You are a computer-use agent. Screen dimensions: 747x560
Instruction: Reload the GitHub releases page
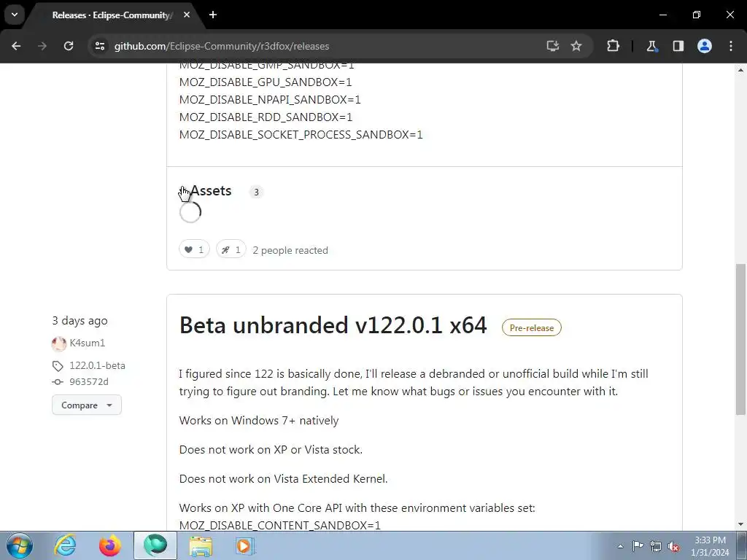tap(69, 46)
